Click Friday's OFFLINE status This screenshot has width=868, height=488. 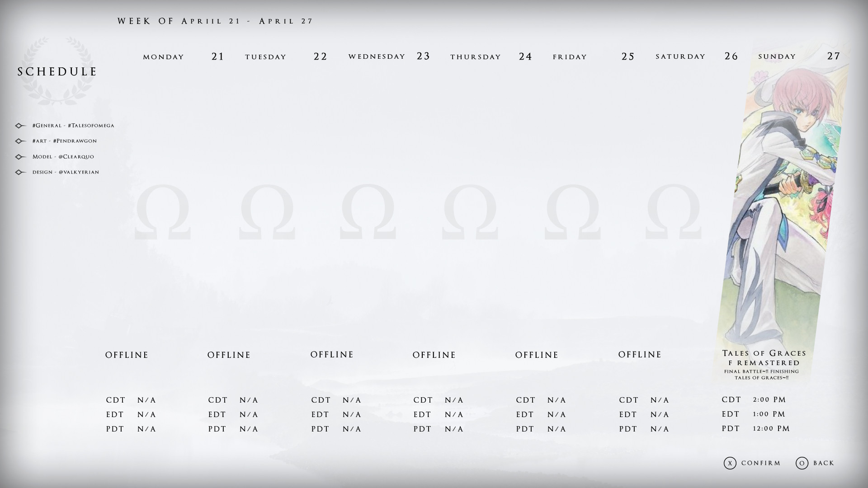(537, 355)
